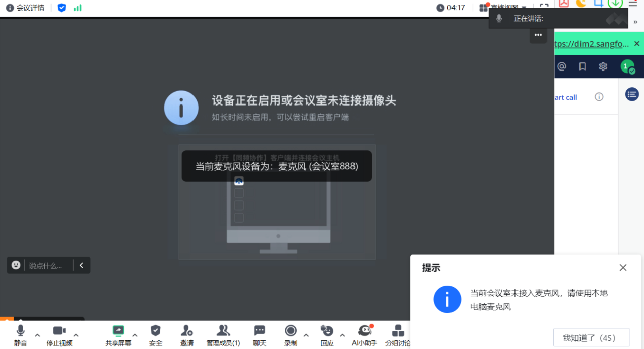Click the 邀请 invite icon
The height and width of the screenshot is (349, 644).
pos(186,335)
